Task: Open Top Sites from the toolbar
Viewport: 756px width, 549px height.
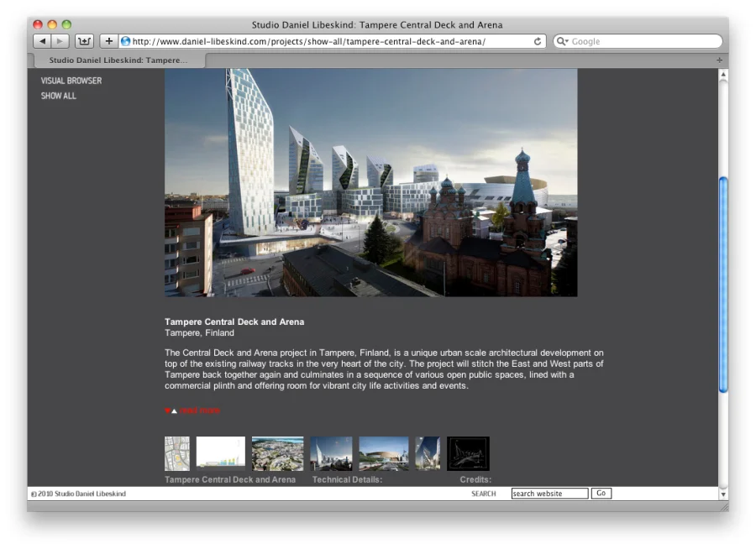Action: tap(84, 41)
